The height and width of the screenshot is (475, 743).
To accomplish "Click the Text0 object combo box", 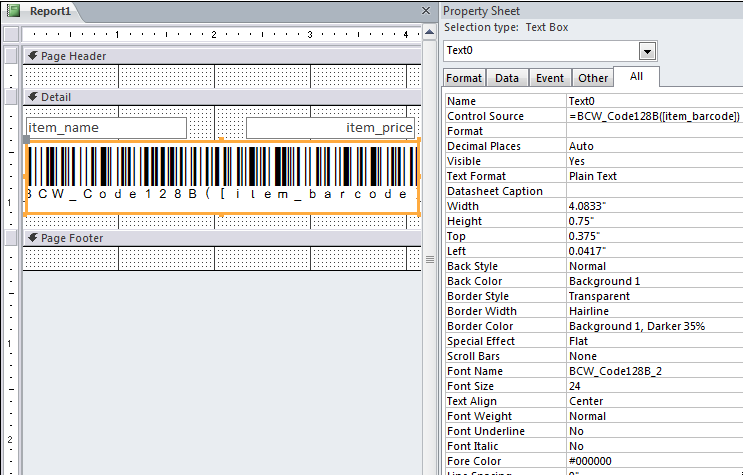I will (550, 51).
